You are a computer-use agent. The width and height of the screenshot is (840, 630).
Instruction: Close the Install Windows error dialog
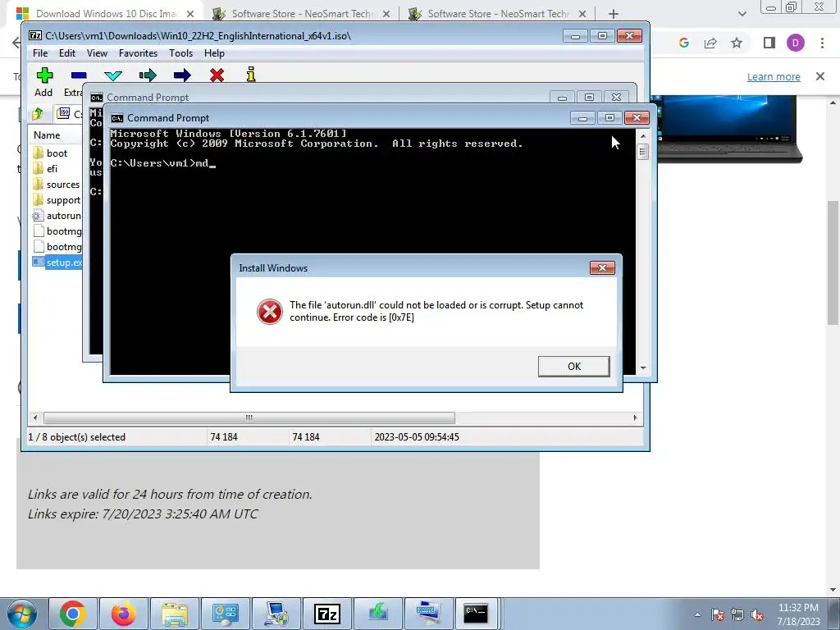pyautogui.click(x=602, y=268)
